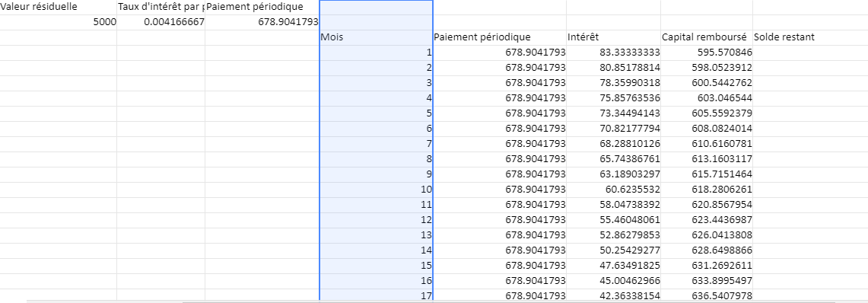
Task: Select the interest cell 42.36338154
Action: [613, 296]
